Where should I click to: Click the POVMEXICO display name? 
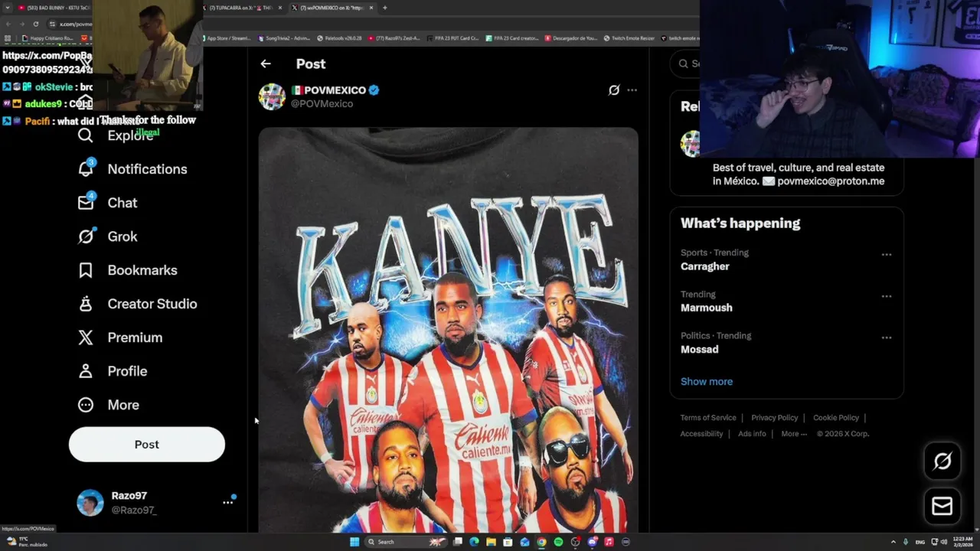pyautogui.click(x=335, y=90)
